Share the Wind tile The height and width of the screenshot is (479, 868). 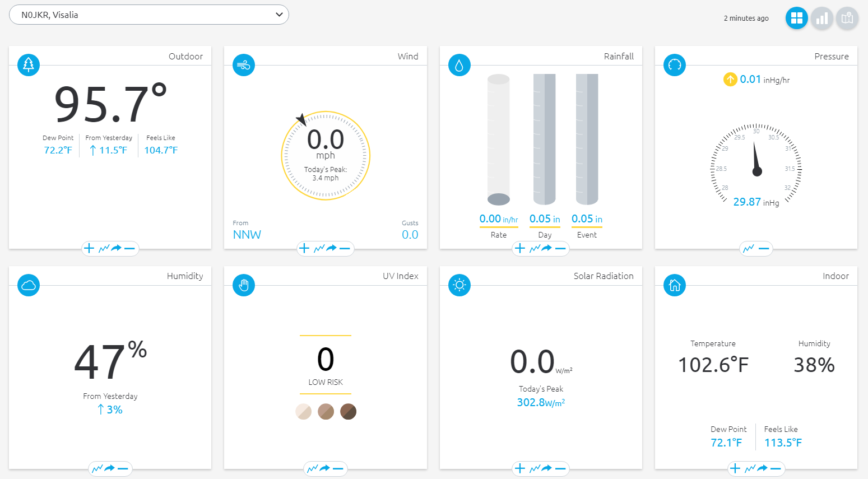click(x=332, y=248)
